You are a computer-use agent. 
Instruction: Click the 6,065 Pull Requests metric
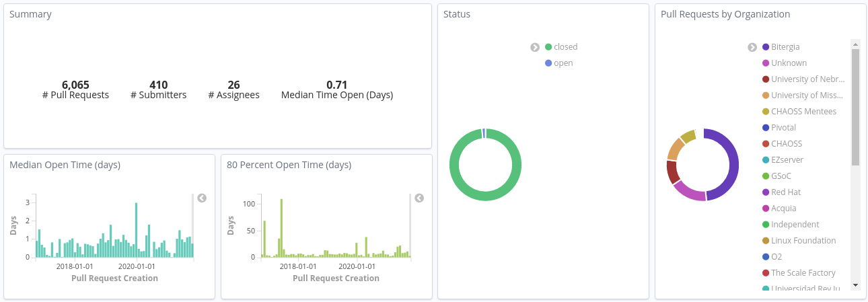pos(75,85)
